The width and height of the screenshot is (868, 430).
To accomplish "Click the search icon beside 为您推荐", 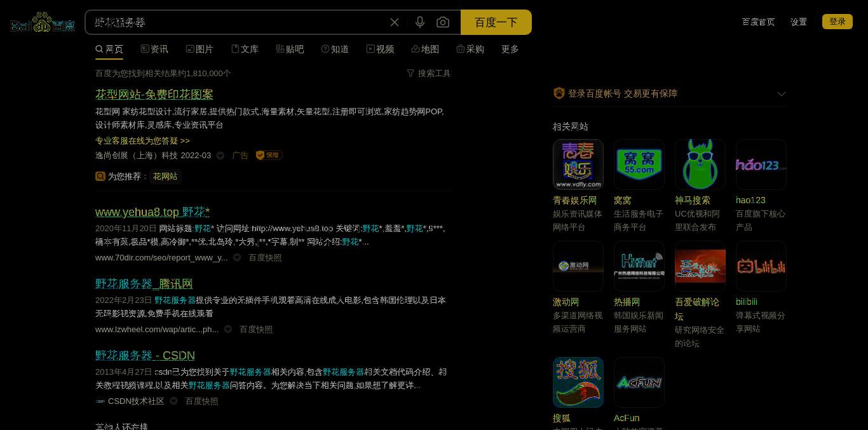I will pyautogui.click(x=100, y=176).
